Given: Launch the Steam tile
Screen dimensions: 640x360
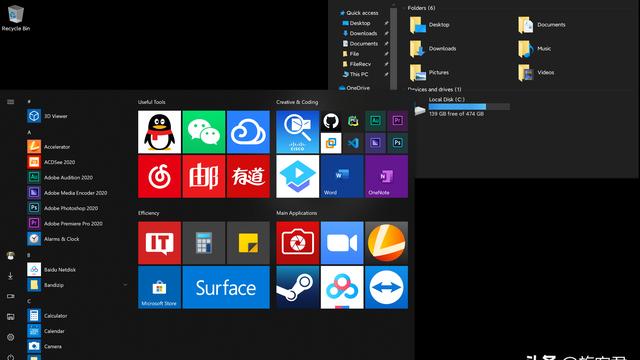Looking at the screenshot, I should 298,287.
